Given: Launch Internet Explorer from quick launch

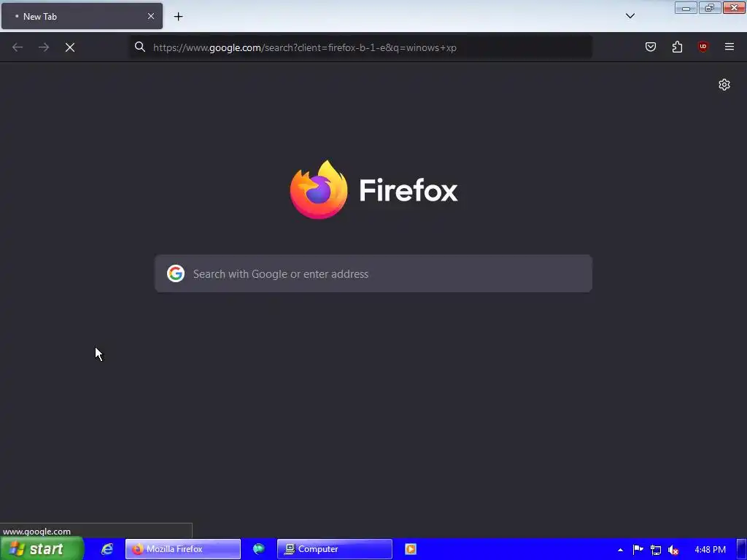Looking at the screenshot, I should point(107,549).
